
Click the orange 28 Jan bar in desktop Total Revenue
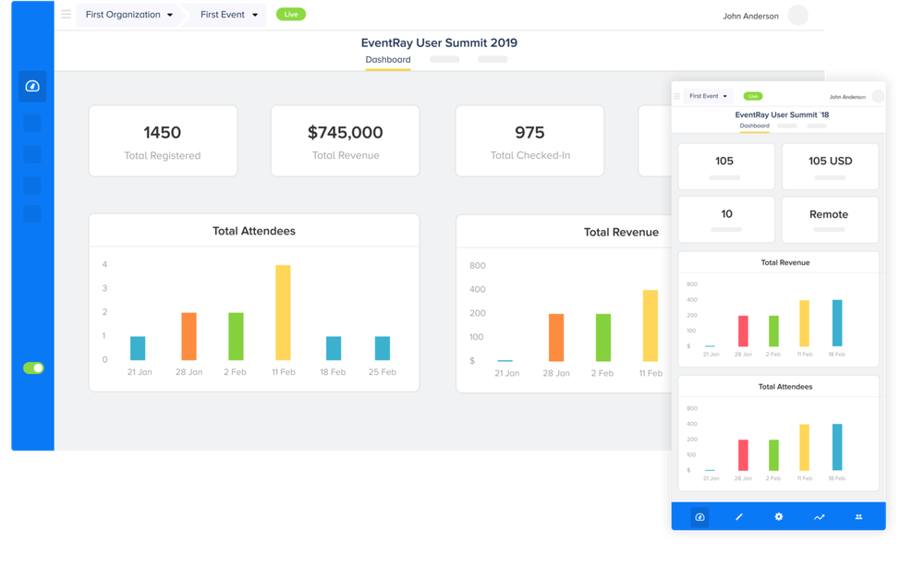coord(556,338)
